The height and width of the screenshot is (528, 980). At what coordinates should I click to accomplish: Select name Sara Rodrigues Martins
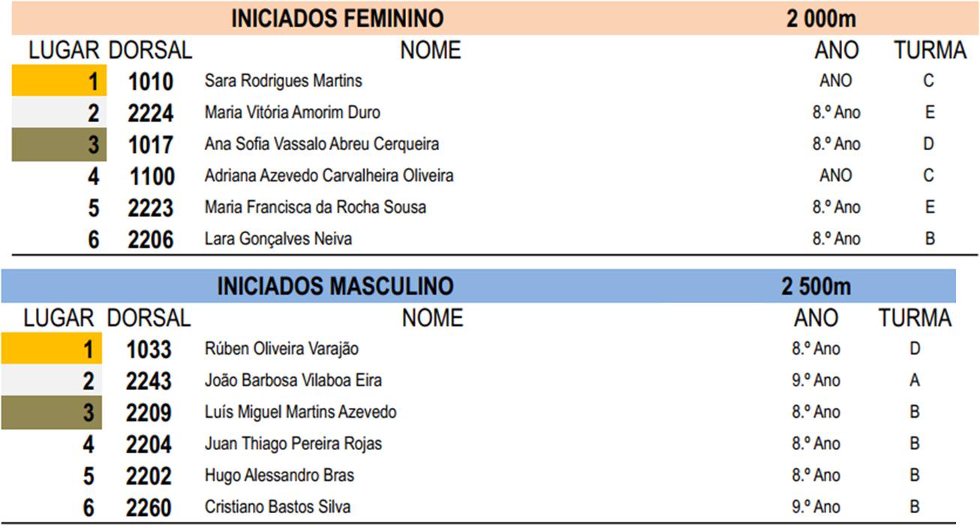pos(283,81)
